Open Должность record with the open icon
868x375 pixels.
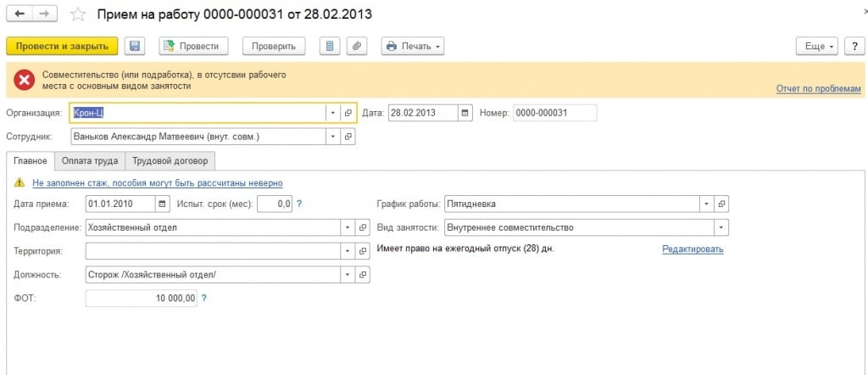pos(363,275)
